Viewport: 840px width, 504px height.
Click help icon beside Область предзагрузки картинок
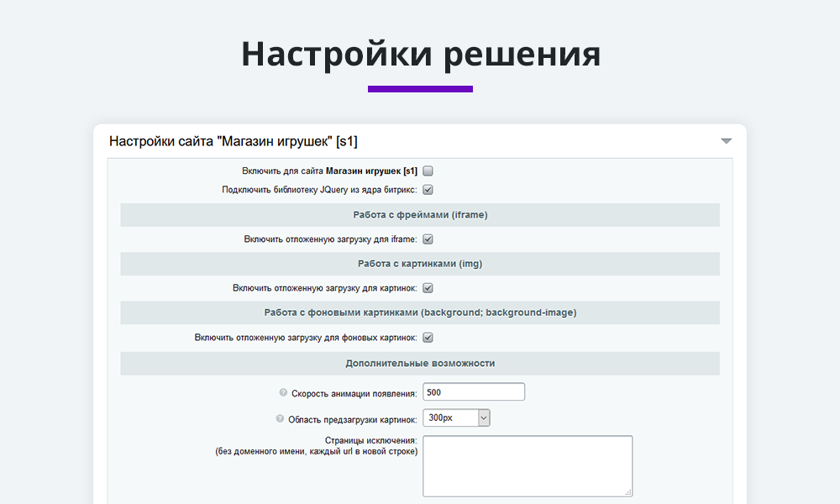click(x=280, y=418)
